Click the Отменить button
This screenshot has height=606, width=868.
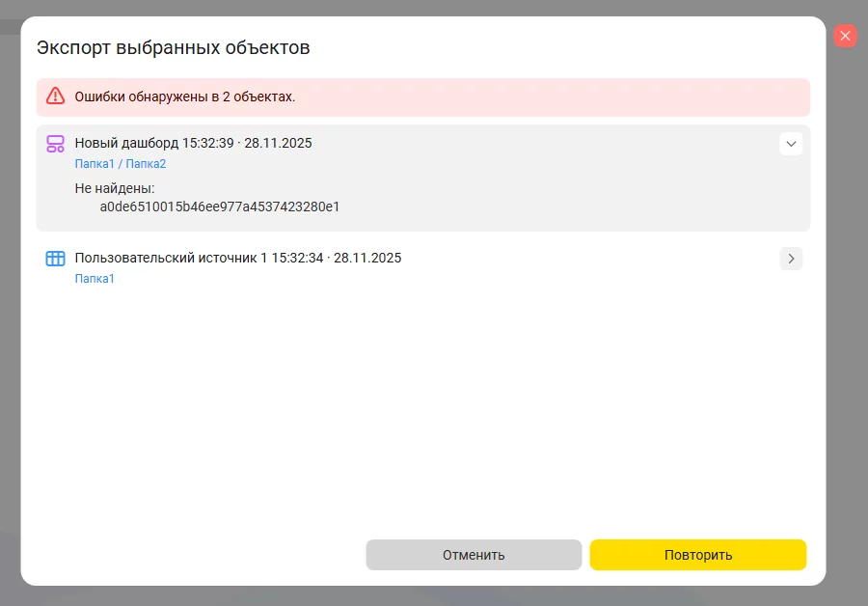(x=474, y=555)
